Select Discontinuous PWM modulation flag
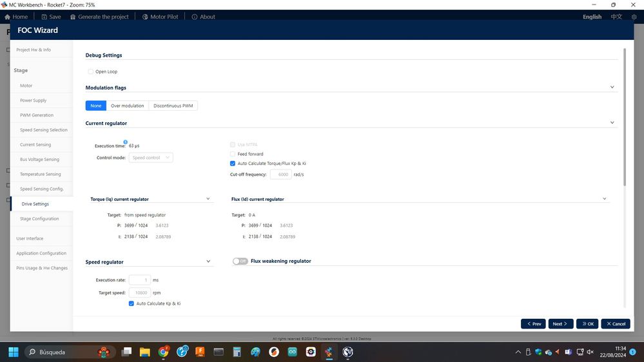The width and height of the screenshot is (644, 362). click(x=173, y=106)
